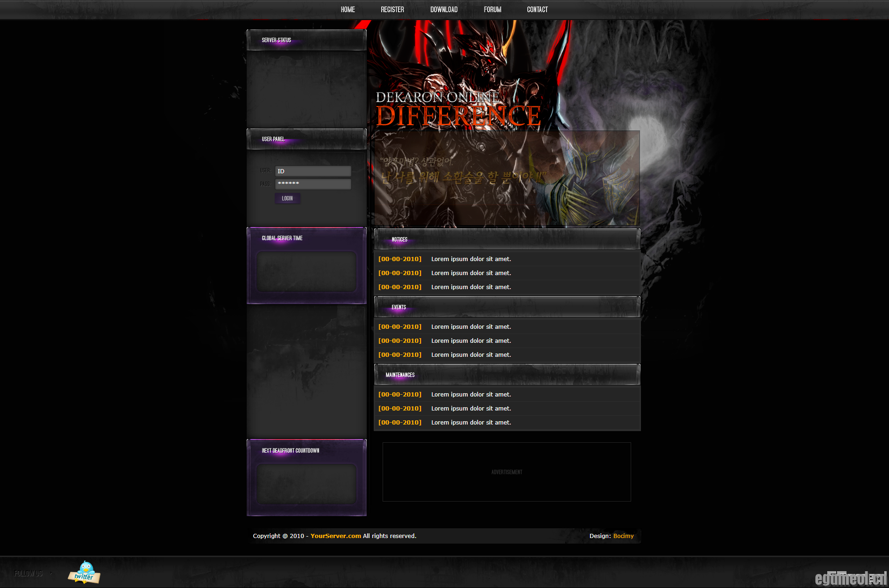The image size is (889, 588).
Task: Click the egameol.cn watermark logo
Action: (851, 578)
